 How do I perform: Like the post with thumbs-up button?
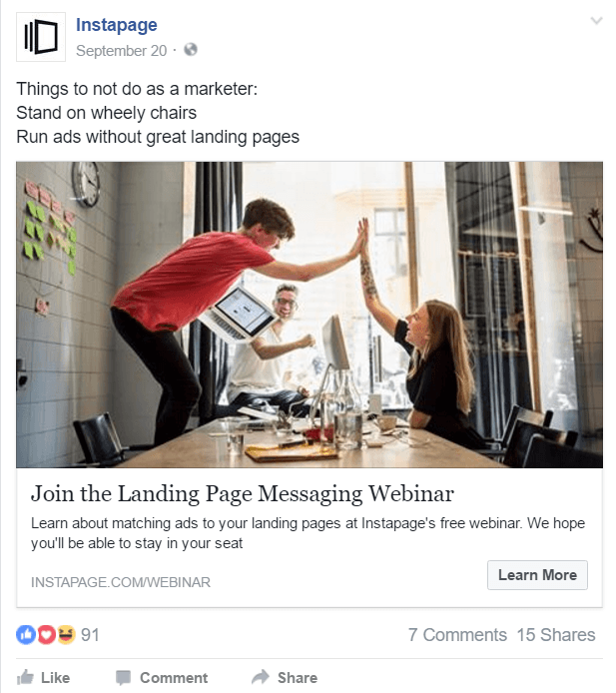tap(43, 678)
